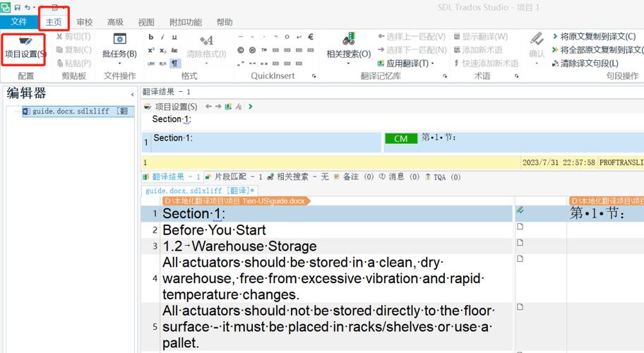Toggle italic formatting
The height and width of the screenshot is (353, 644).
point(162,37)
